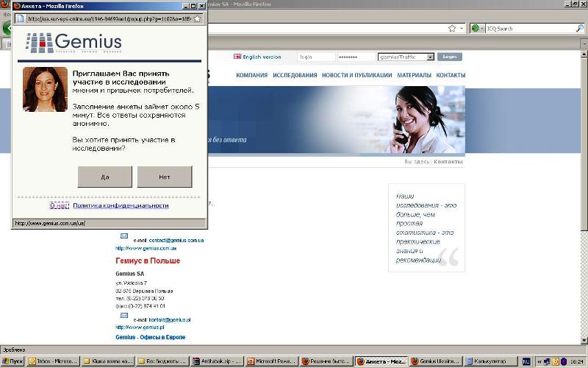
Task: Click the UK flag icon for English version
Action: pos(237,57)
